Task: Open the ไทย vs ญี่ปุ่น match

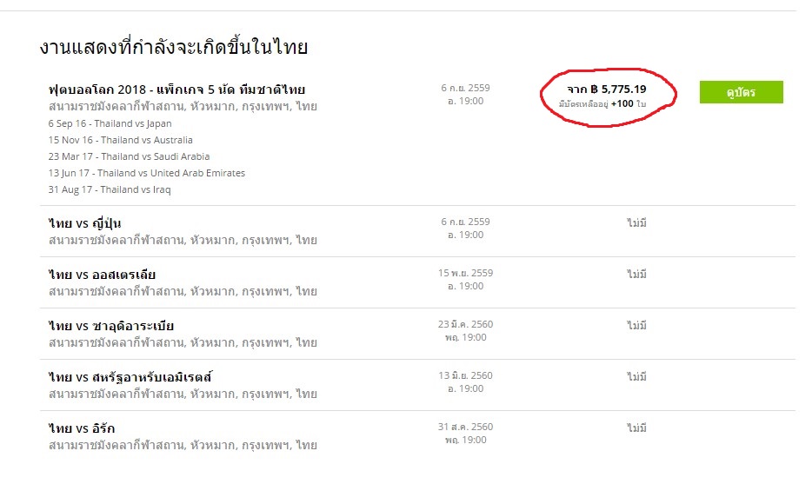Action: 85,223
